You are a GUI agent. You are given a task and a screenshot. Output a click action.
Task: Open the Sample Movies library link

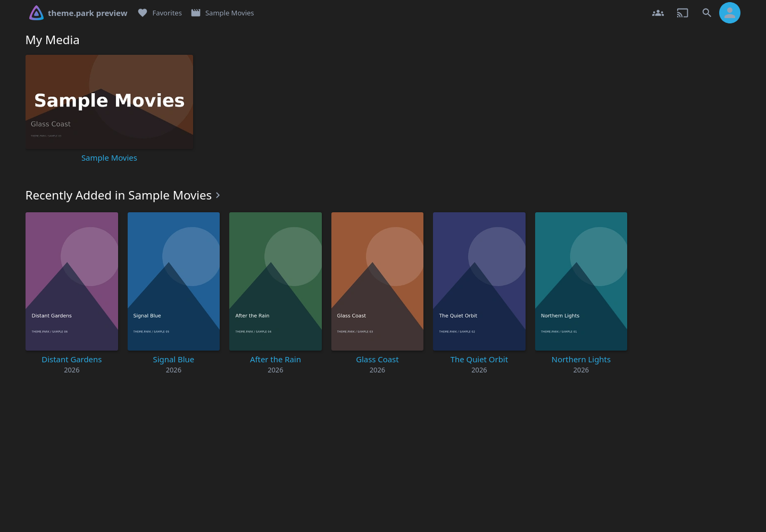click(109, 158)
